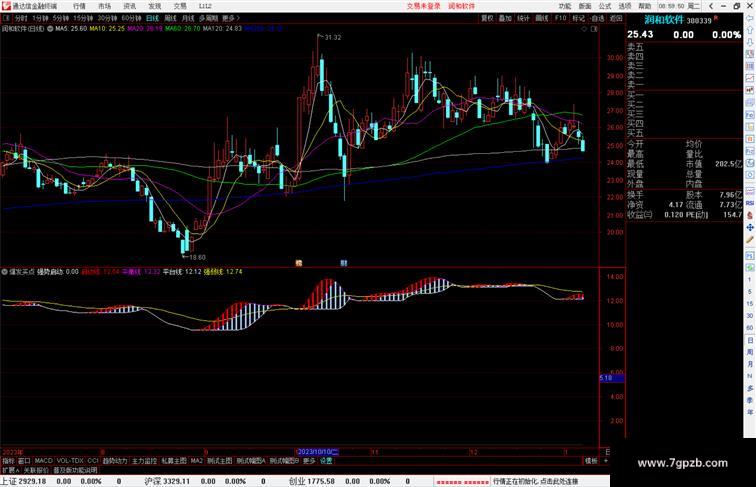Select the CCI indicator tab
The image size is (756, 487).
[x=93, y=461]
